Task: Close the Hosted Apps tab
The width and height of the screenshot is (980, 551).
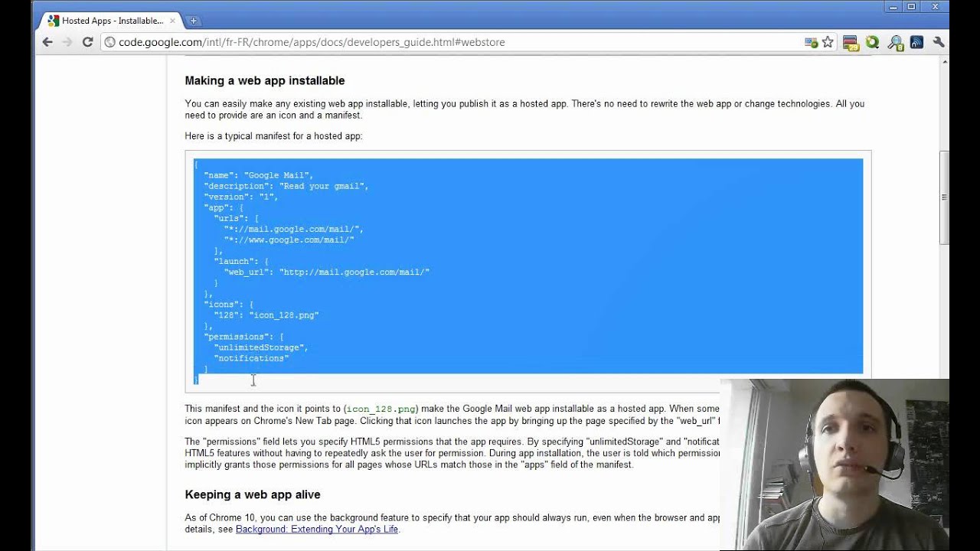Action: [x=173, y=21]
